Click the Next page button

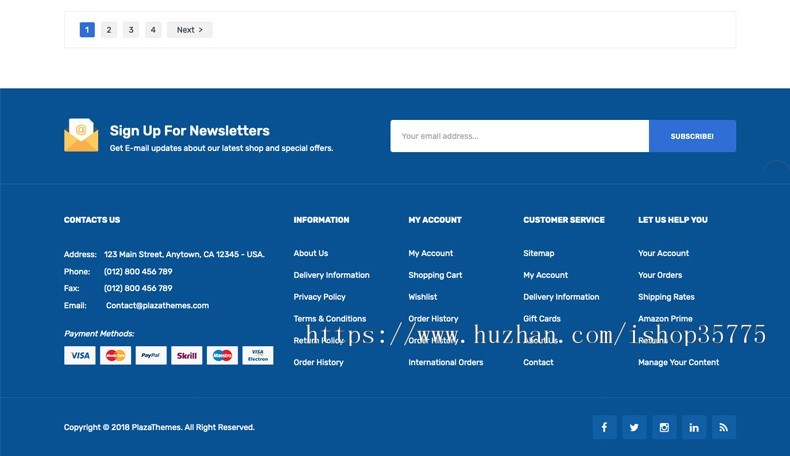coord(189,30)
